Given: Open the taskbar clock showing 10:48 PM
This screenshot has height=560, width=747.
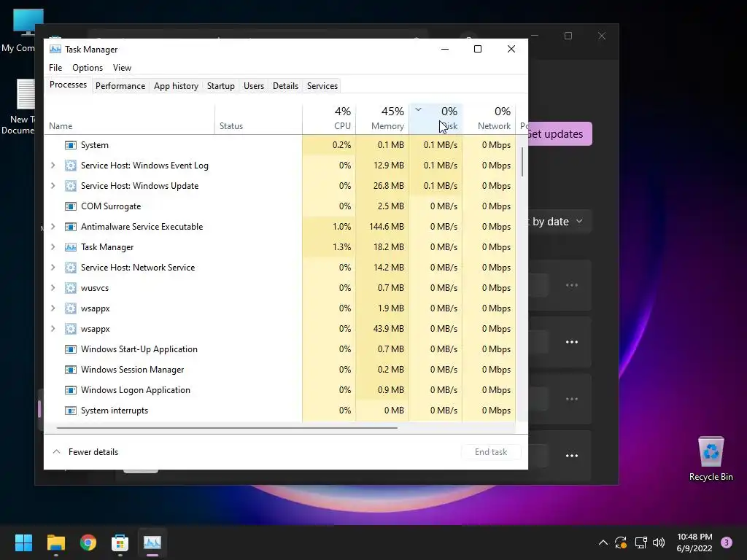Looking at the screenshot, I should point(694,542).
